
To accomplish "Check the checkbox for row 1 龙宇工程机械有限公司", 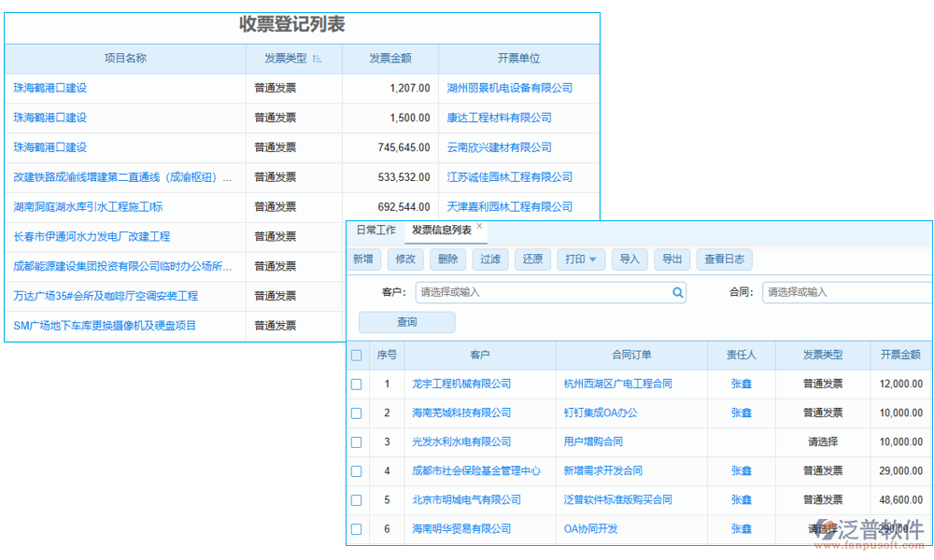I will (356, 384).
